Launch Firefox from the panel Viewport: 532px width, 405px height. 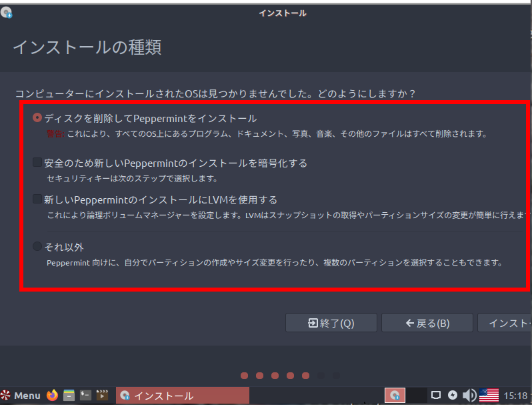click(x=52, y=395)
